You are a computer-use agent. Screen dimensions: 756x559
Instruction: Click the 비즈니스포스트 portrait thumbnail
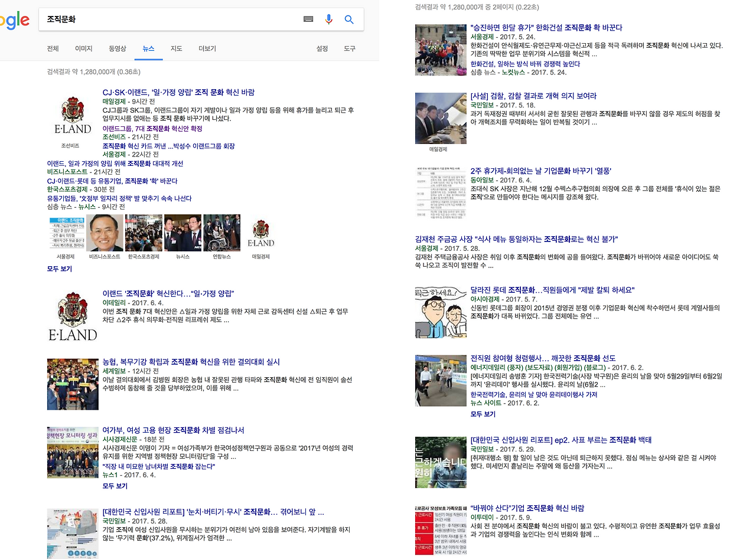tap(105, 233)
